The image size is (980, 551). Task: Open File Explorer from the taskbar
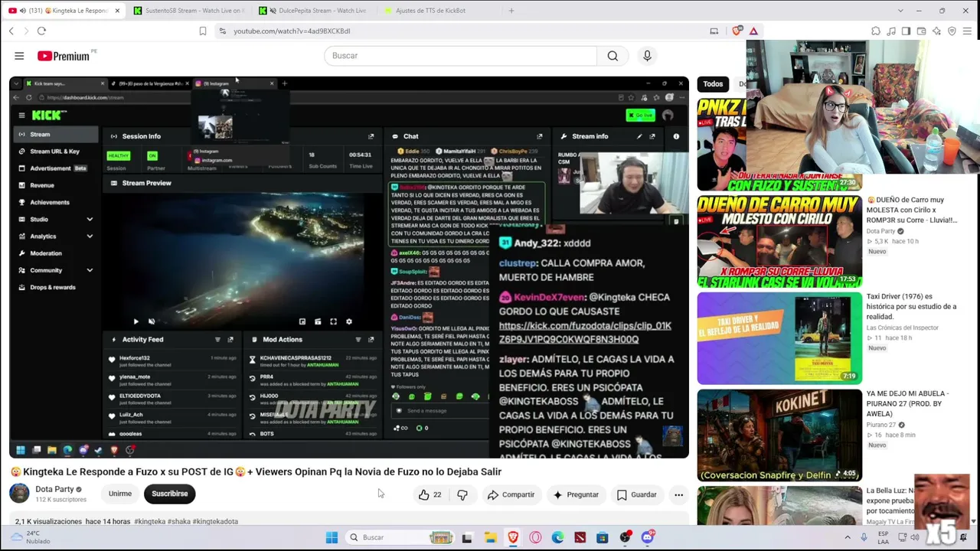(490, 537)
